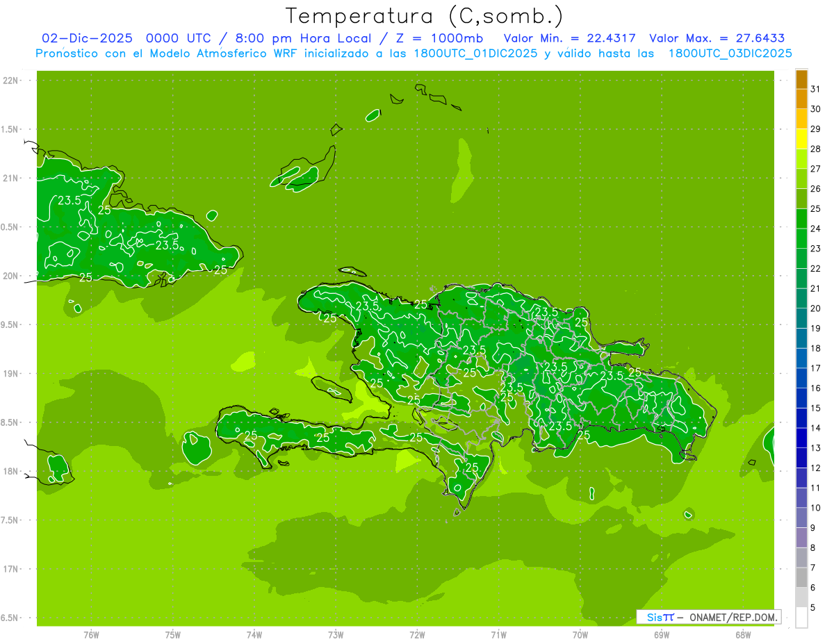Click the colorbar label '26'
This screenshot has width=834, height=644.
click(815, 189)
